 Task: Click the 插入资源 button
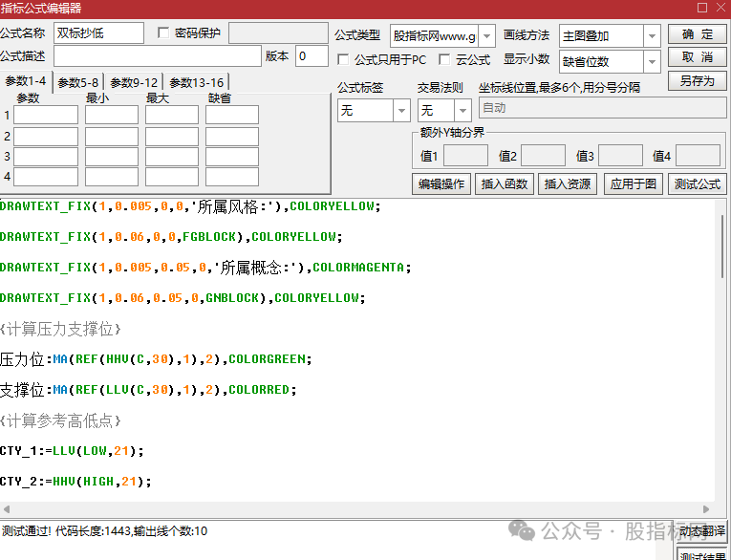point(568,184)
